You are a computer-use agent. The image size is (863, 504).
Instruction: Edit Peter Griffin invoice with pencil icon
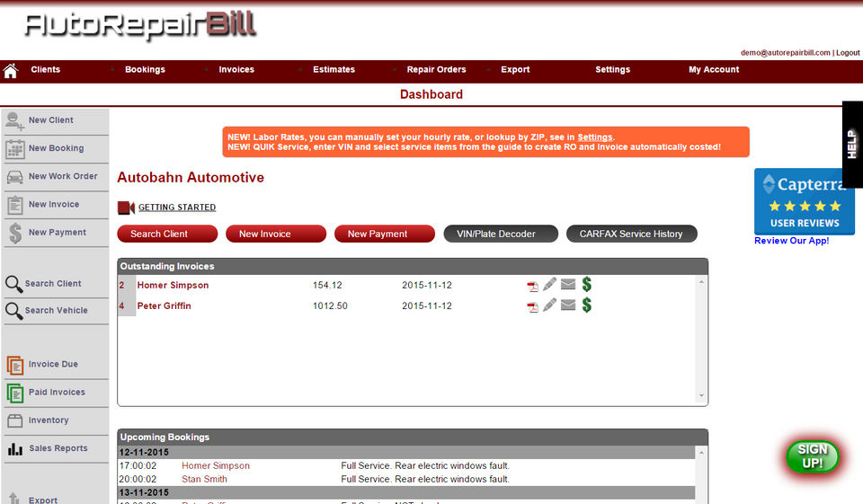(x=549, y=305)
